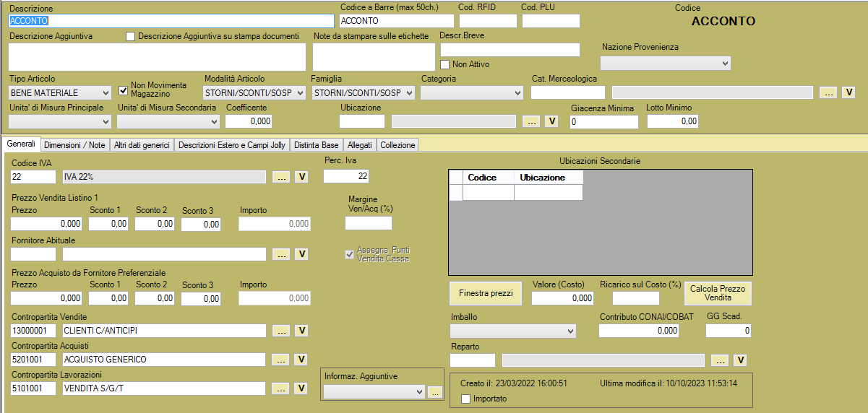
Task: Open Cat. Merceologica browse button
Action: click(x=828, y=92)
